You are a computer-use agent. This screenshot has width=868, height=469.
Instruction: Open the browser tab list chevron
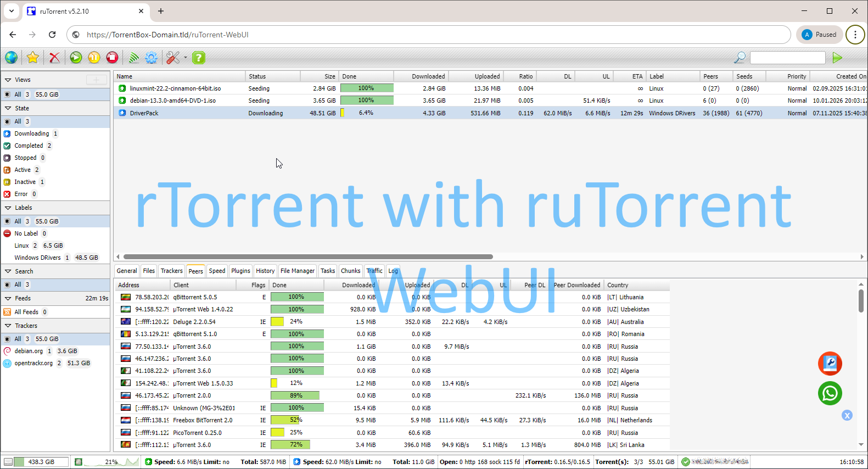pos(11,11)
